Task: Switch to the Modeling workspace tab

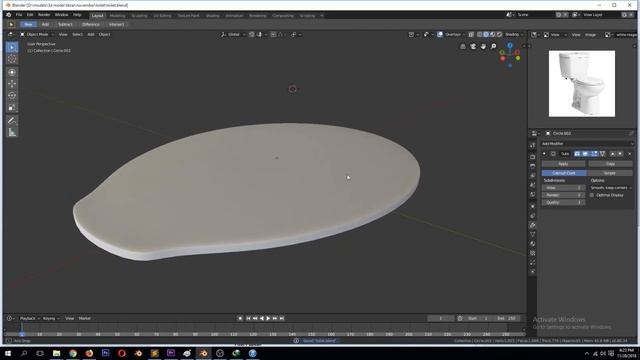Action: (118, 16)
